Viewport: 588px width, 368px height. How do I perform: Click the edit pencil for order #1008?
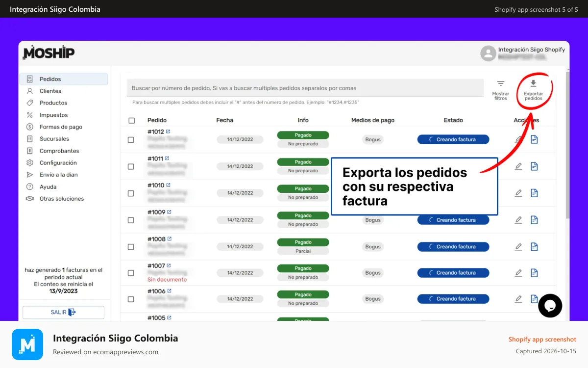coord(518,247)
